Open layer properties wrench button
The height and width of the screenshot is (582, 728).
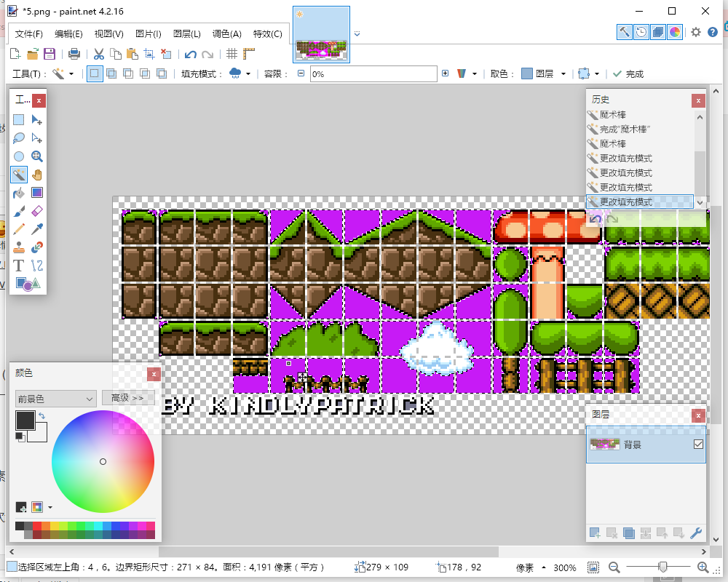(695, 533)
